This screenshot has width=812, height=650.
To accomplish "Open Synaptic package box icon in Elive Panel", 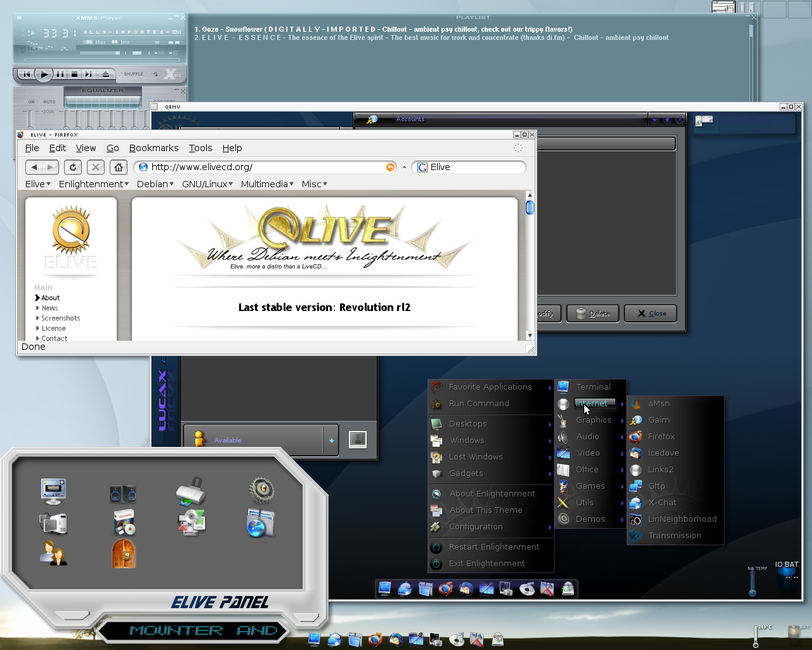I will [x=124, y=522].
